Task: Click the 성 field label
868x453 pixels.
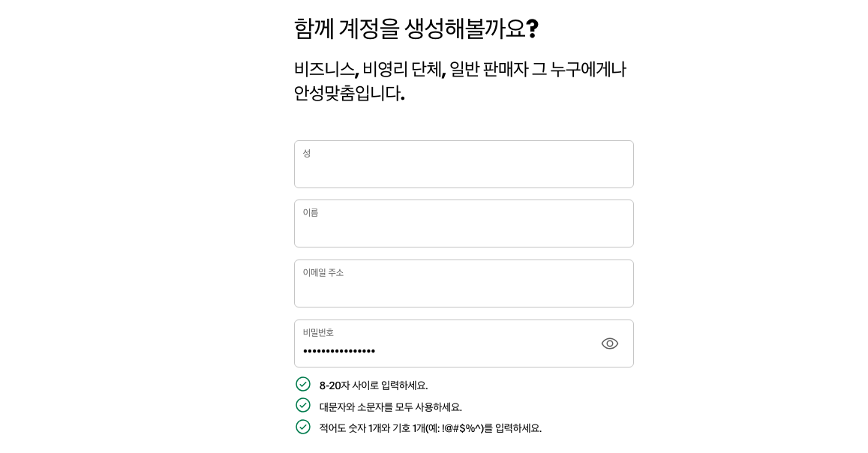Action: tap(307, 153)
